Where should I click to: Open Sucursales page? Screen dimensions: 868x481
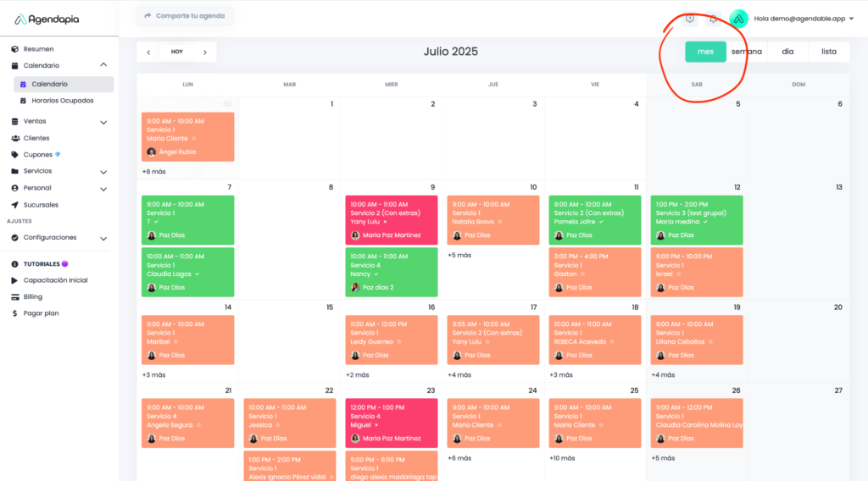[x=41, y=205]
